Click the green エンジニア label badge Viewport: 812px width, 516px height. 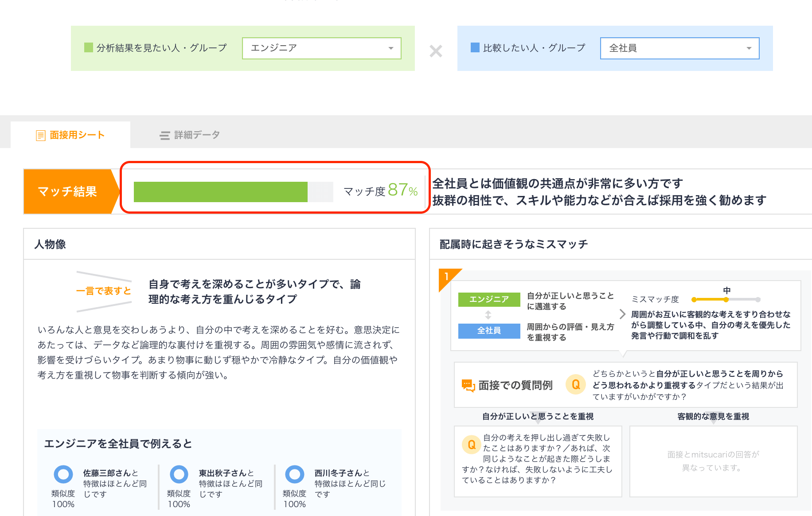[x=489, y=299]
